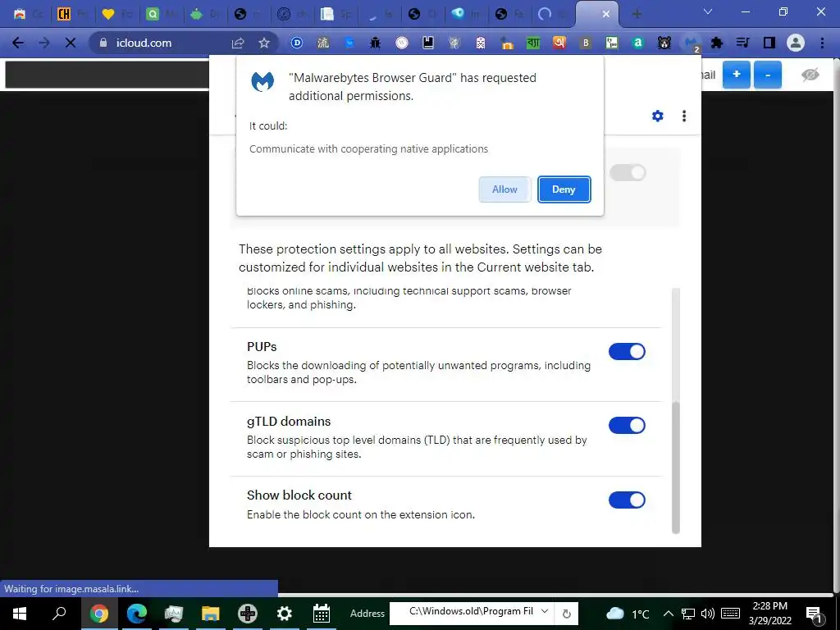Open the media controls toolbar icon
The width and height of the screenshot is (840, 630).
pyautogui.click(x=743, y=43)
